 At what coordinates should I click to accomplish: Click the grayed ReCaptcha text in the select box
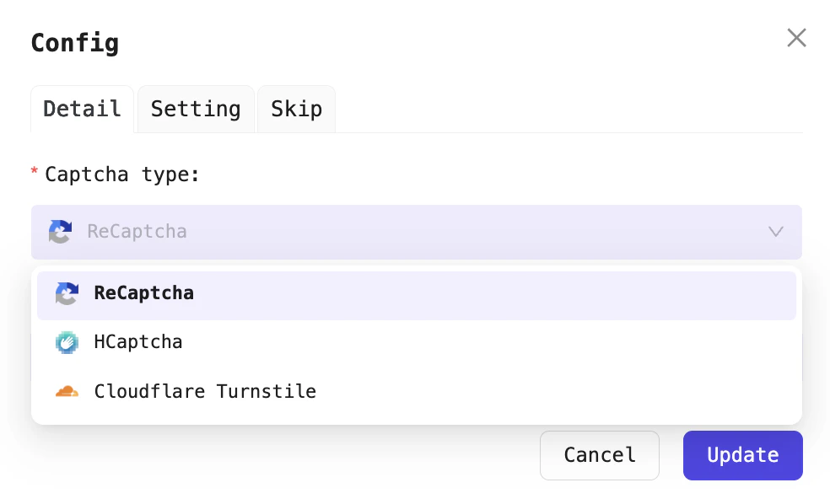[137, 232]
